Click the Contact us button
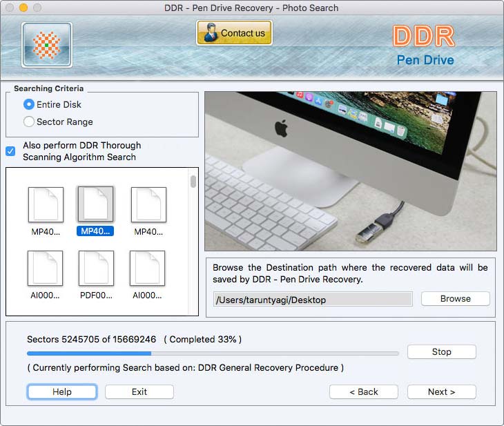The height and width of the screenshot is (426, 504). coord(234,32)
